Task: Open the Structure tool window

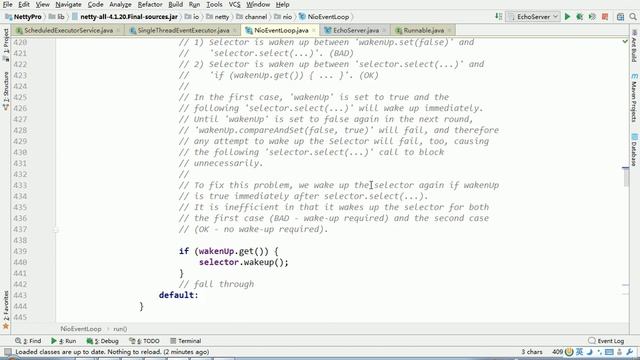Action: (x=6, y=91)
